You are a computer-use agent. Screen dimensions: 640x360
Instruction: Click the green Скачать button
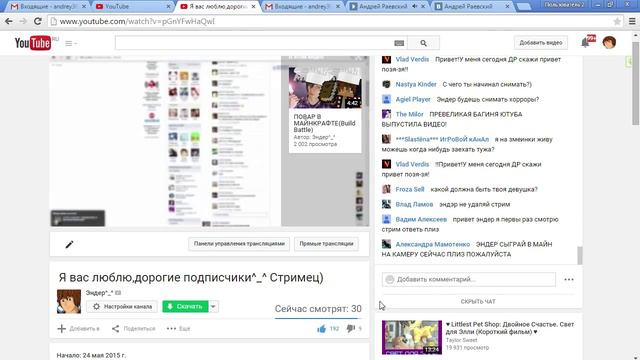tap(185, 307)
